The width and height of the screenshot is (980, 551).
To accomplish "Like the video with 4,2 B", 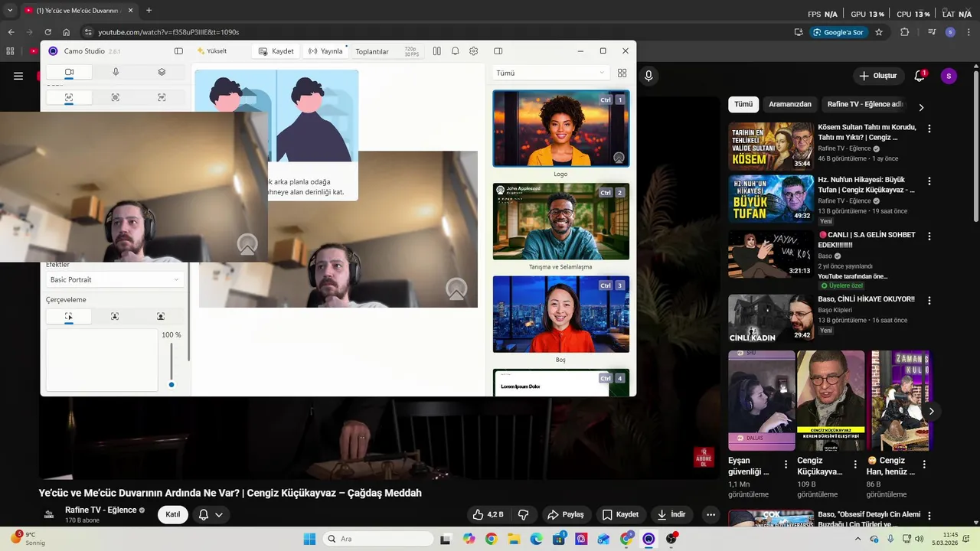I will 488,514.
